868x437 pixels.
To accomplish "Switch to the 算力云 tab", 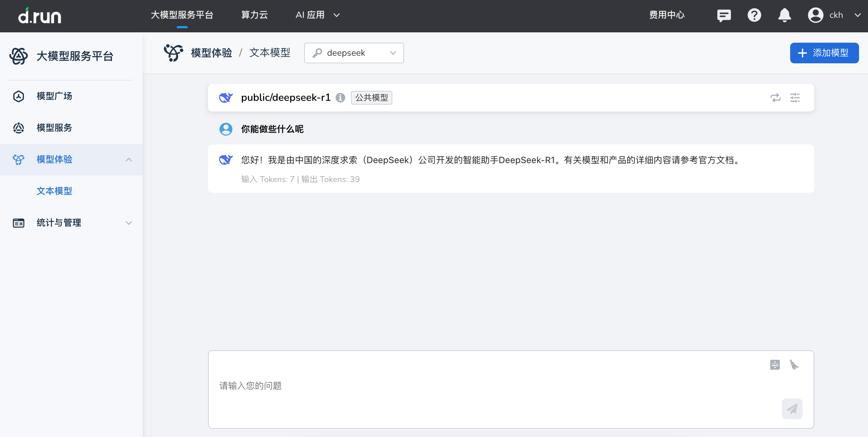I will [255, 15].
